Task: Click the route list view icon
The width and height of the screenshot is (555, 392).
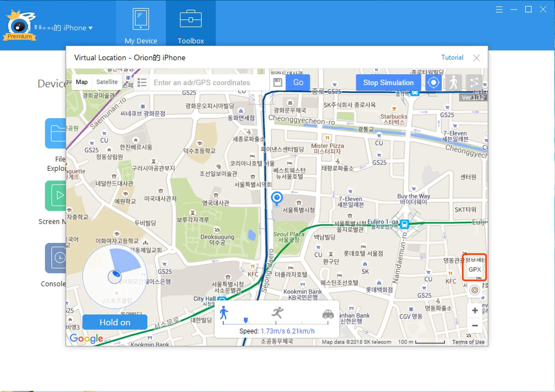Action: point(144,83)
